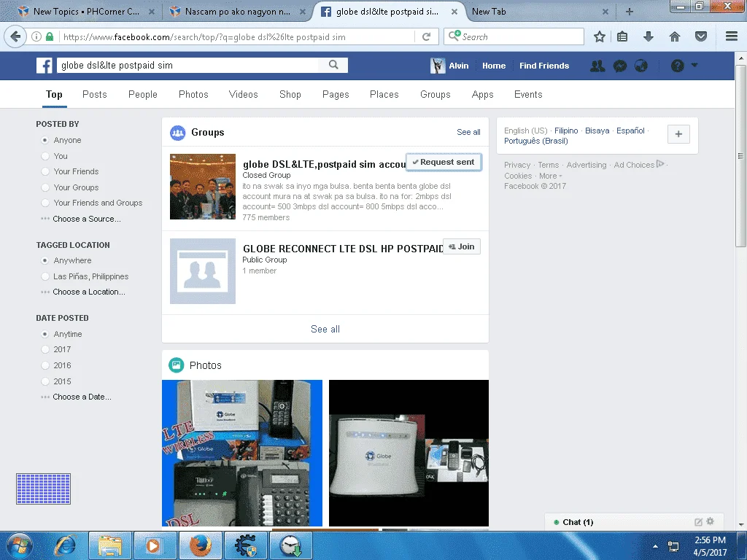Switch to the New Topics PHCorner browser tab
Screen dimensions: 747x560
click(x=86, y=12)
